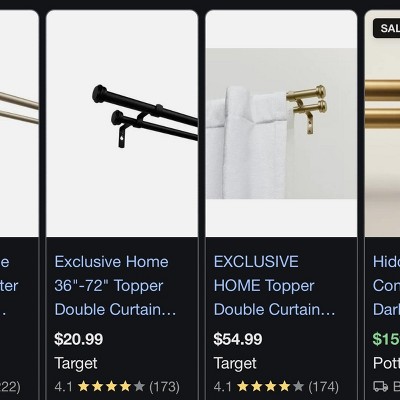Open the gold rod with white curtain image

click(x=281, y=123)
